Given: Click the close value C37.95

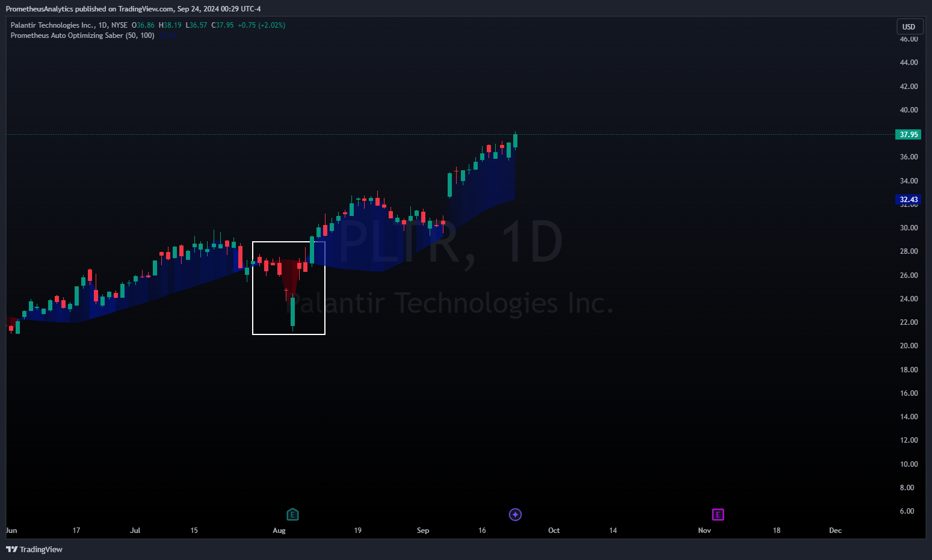Looking at the screenshot, I should (223, 25).
